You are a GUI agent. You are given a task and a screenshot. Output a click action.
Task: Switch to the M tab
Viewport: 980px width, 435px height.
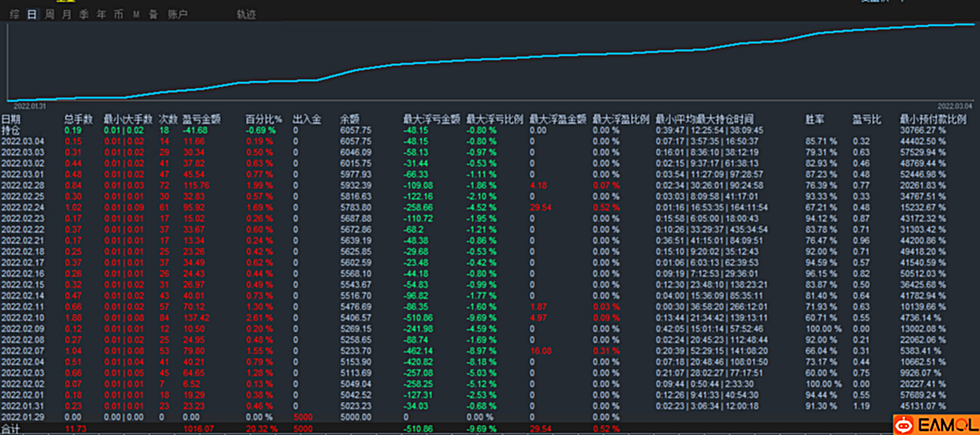pyautogui.click(x=136, y=14)
